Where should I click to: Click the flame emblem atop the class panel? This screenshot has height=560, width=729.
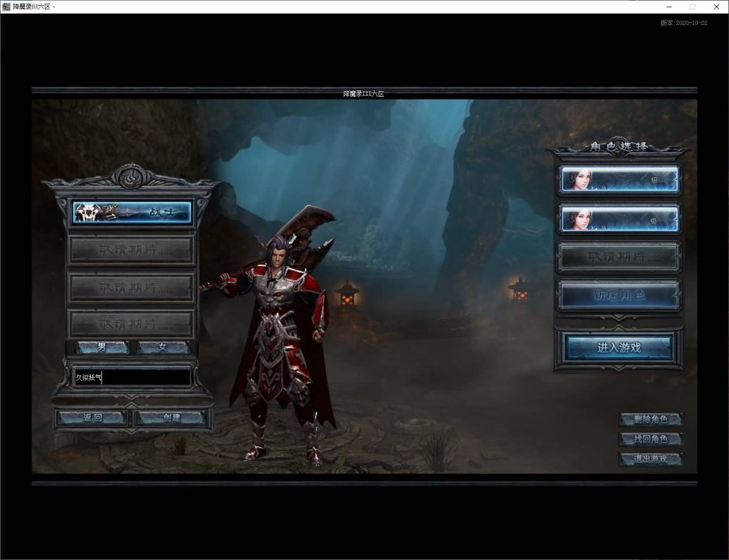(x=130, y=177)
